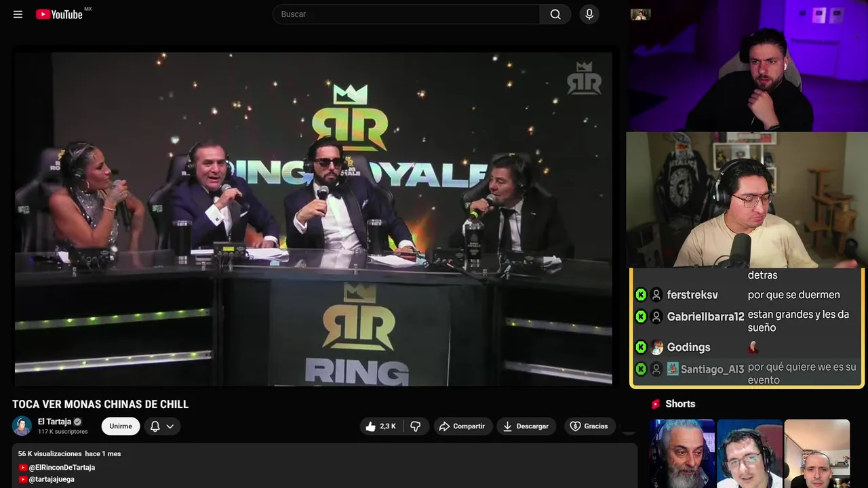Click the Godings chat username
The image size is (868, 488).
click(689, 347)
